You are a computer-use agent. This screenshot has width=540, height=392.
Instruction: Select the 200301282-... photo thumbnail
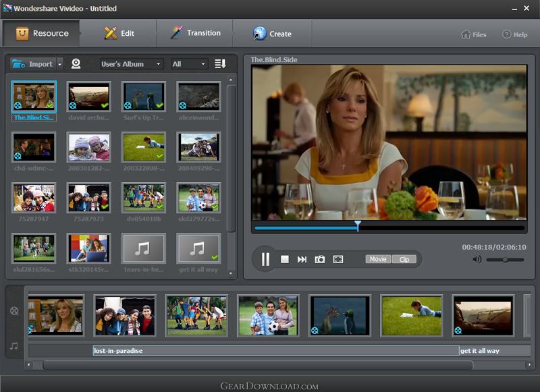tap(89, 147)
